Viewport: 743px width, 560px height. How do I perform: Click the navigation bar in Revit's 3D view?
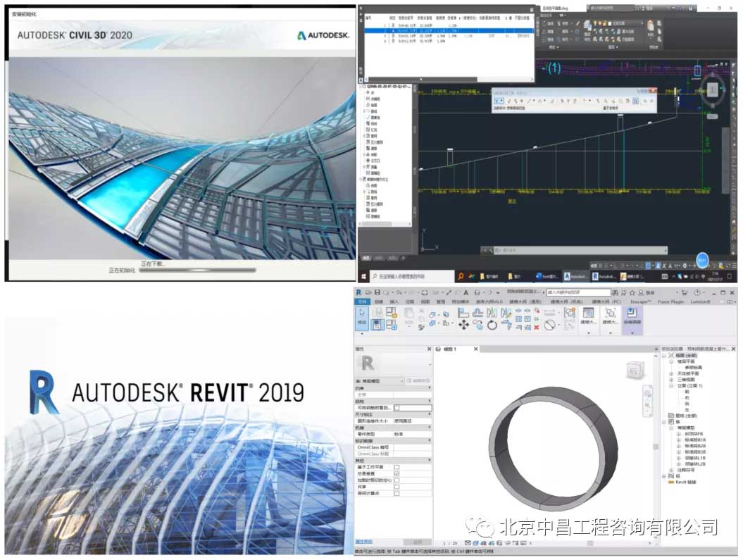647,401
